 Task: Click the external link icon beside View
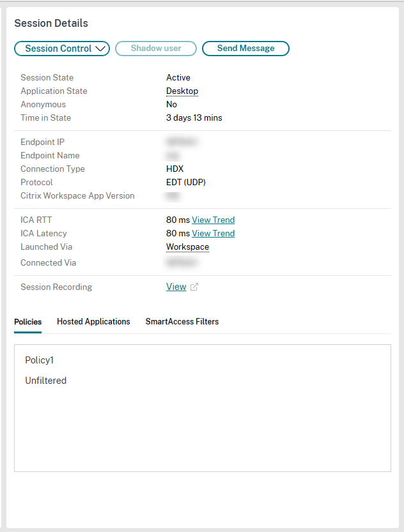(x=194, y=287)
